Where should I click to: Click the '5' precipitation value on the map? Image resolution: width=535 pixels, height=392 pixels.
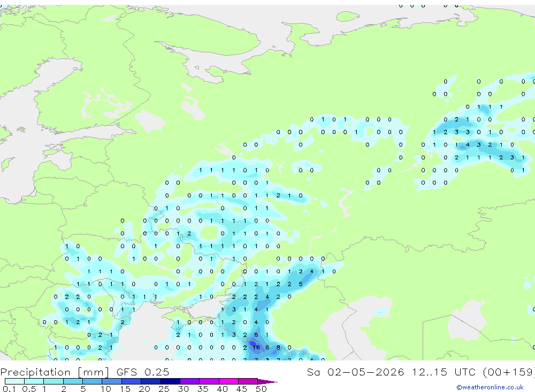301,284
